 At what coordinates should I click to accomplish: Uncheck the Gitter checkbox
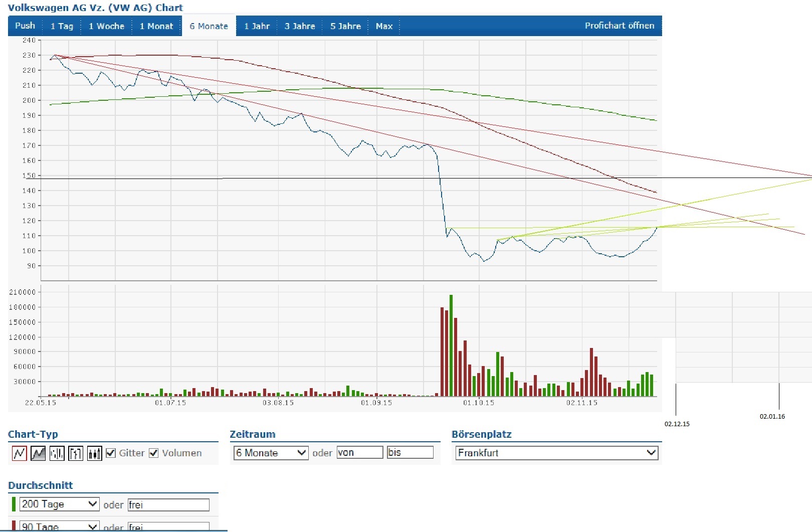pos(111,453)
